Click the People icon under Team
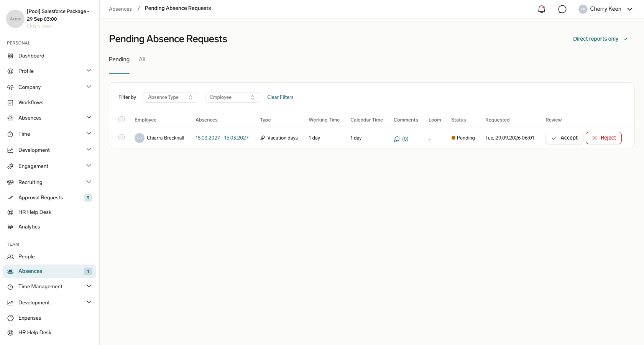 10,257
